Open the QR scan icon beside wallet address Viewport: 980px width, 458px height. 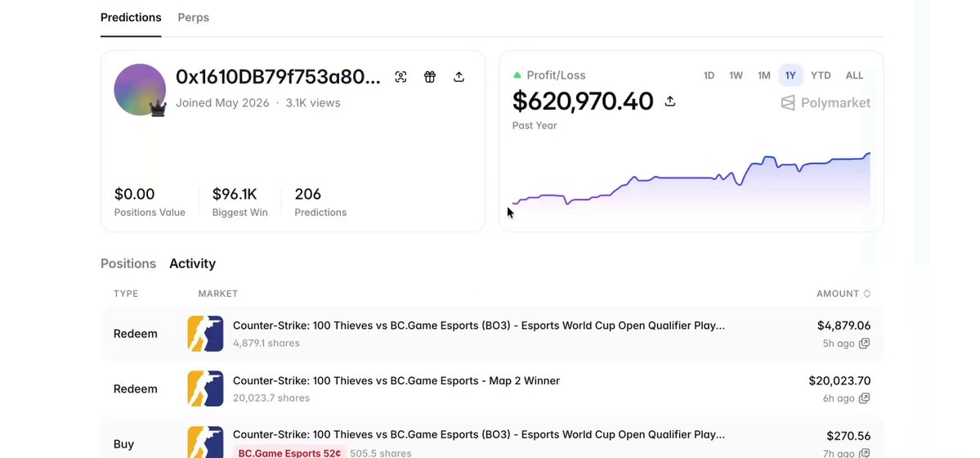(x=401, y=77)
